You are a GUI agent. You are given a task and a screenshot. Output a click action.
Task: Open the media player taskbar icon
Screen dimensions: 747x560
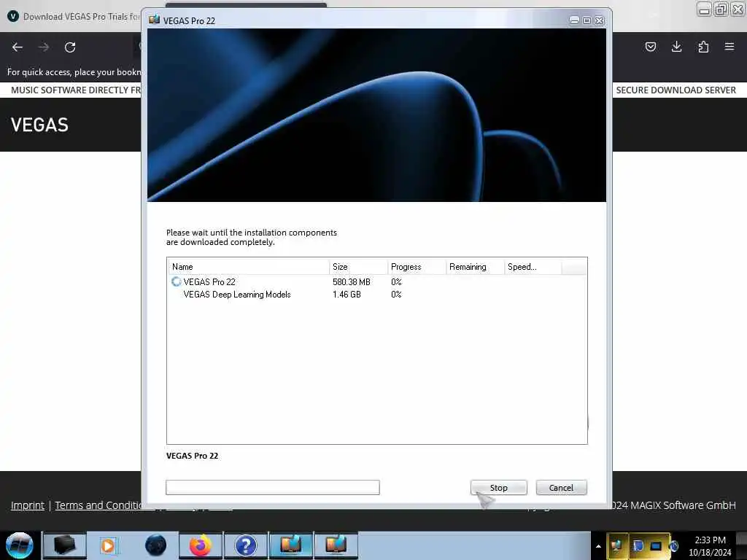tap(108, 545)
